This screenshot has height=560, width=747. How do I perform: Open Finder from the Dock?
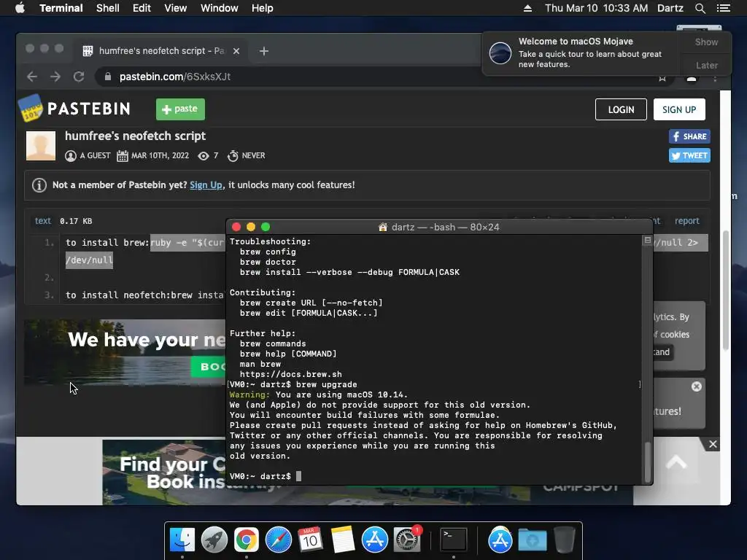click(x=182, y=540)
